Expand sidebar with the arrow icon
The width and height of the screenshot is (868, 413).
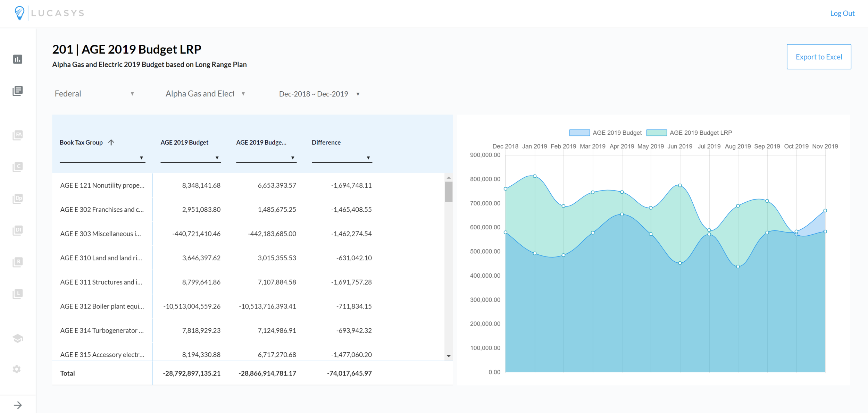tap(18, 405)
